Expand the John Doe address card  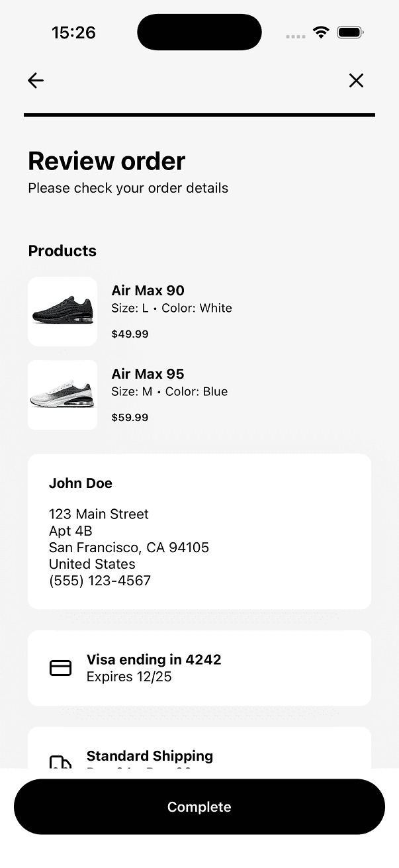pyautogui.click(x=199, y=531)
